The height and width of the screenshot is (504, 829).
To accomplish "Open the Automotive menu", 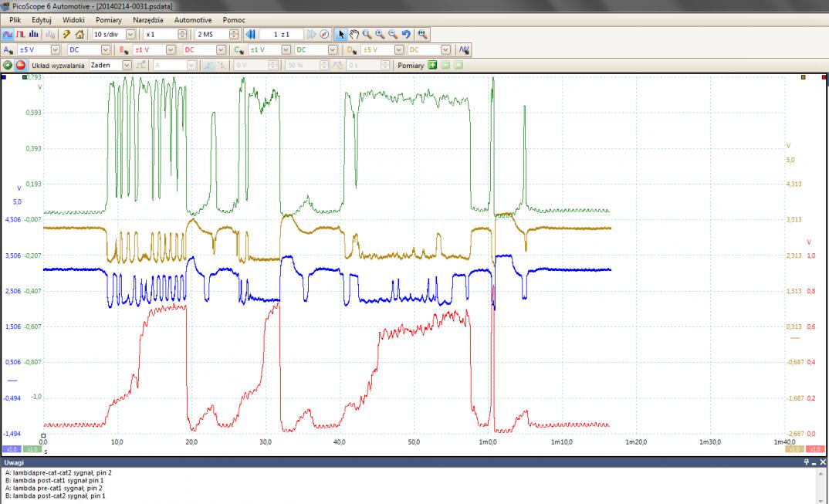I will tap(193, 19).
